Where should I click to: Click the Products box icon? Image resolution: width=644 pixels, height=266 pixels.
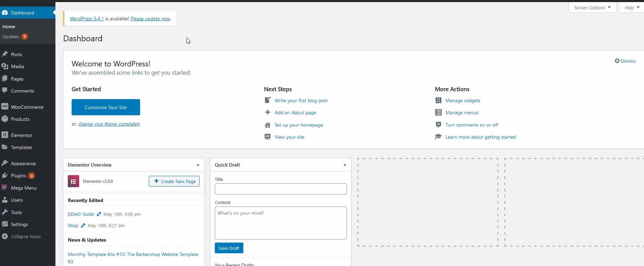tap(5, 119)
